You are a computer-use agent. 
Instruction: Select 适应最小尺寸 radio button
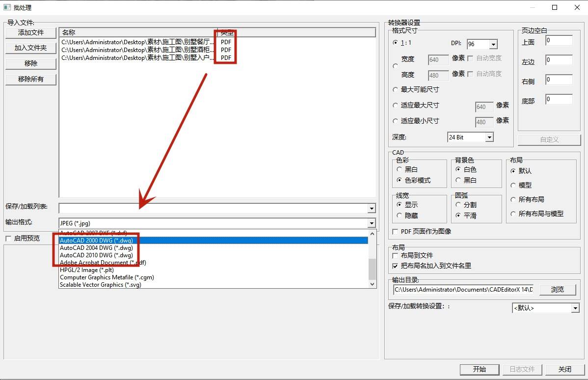pyautogui.click(x=395, y=121)
